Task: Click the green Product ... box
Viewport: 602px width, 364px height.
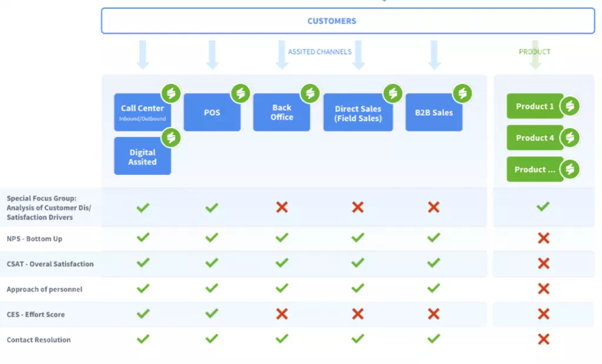Action: (535, 169)
